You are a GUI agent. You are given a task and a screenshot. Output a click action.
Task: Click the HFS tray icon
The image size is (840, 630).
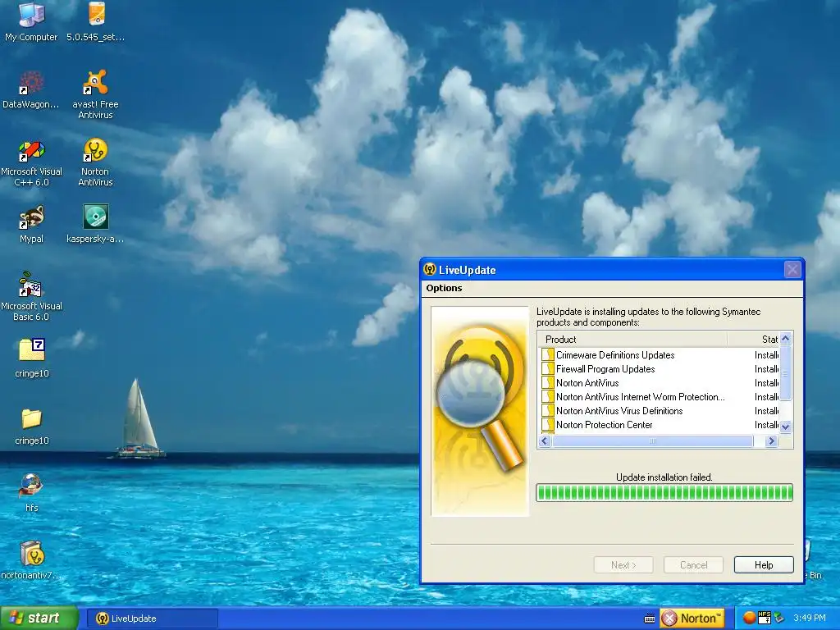[765, 618]
